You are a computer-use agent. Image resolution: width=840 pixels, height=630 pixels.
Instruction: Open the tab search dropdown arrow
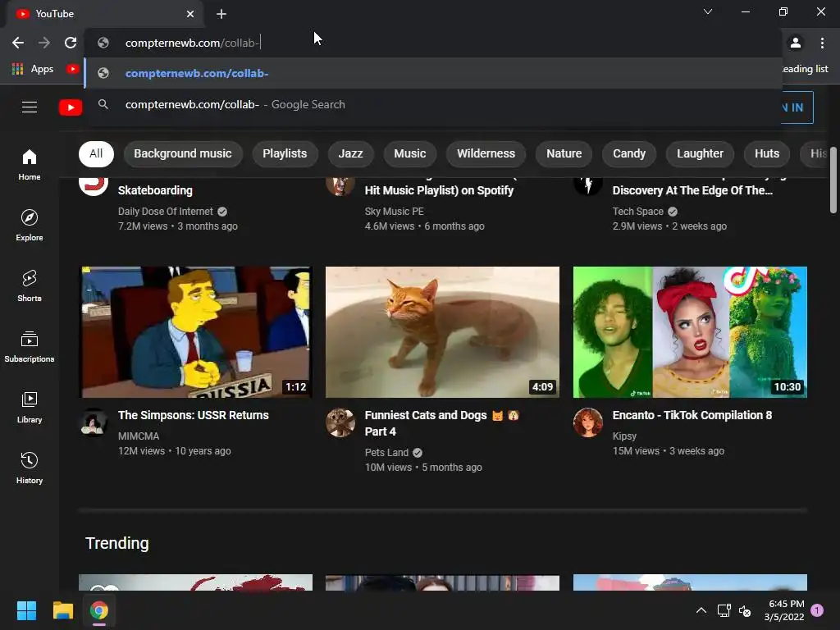coord(708,11)
